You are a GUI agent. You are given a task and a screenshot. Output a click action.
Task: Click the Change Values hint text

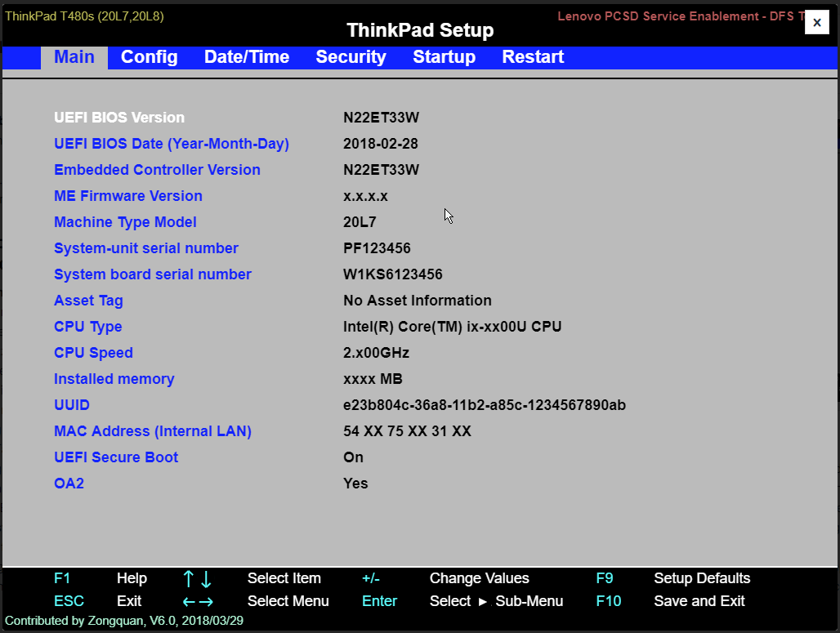pyautogui.click(x=480, y=578)
